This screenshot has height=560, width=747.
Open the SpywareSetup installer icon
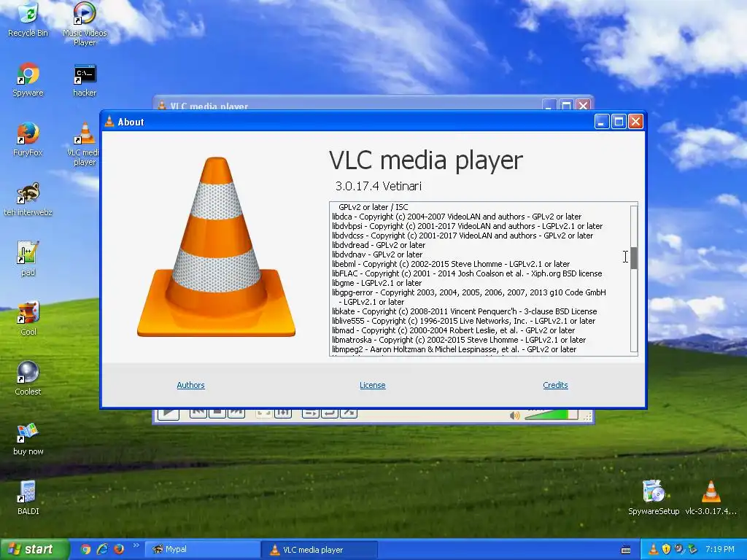(x=654, y=497)
